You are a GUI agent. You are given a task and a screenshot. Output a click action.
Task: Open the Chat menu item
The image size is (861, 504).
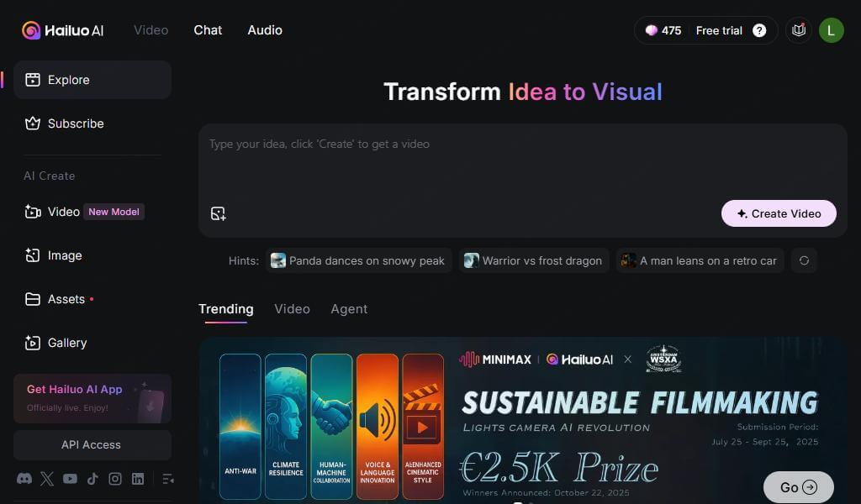[207, 30]
